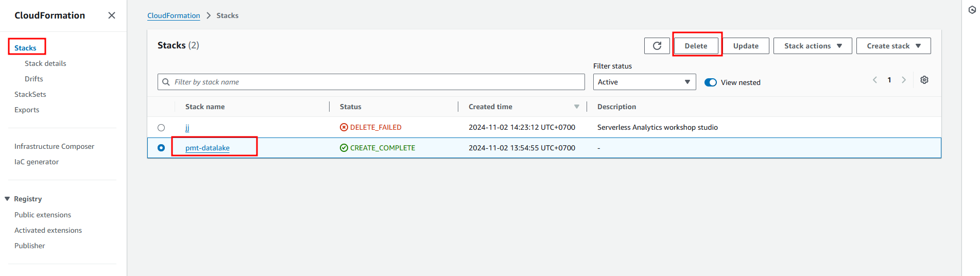Image resolution: width=980 pixels, height=276 pixels.
Task: Disable the View nested toggle
Action: point(710,82)
